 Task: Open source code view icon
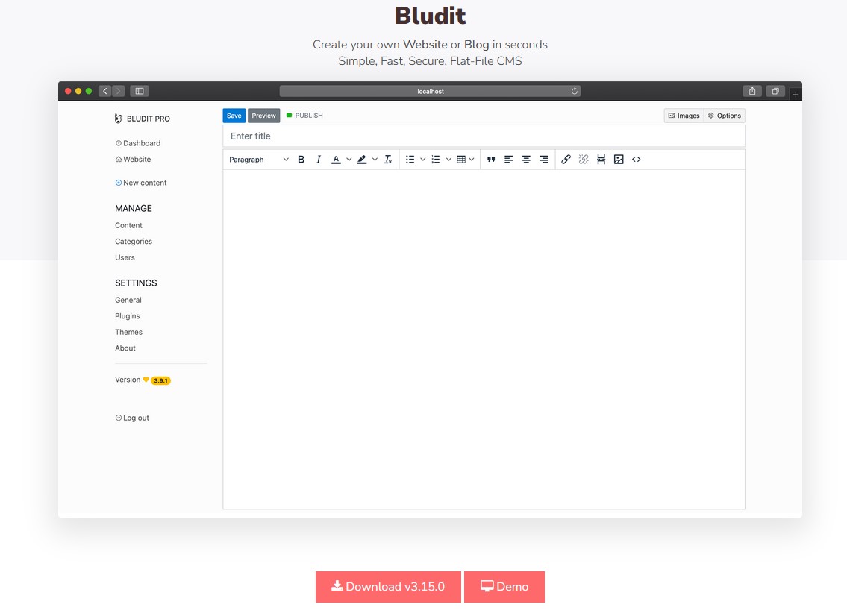[637, 160]
